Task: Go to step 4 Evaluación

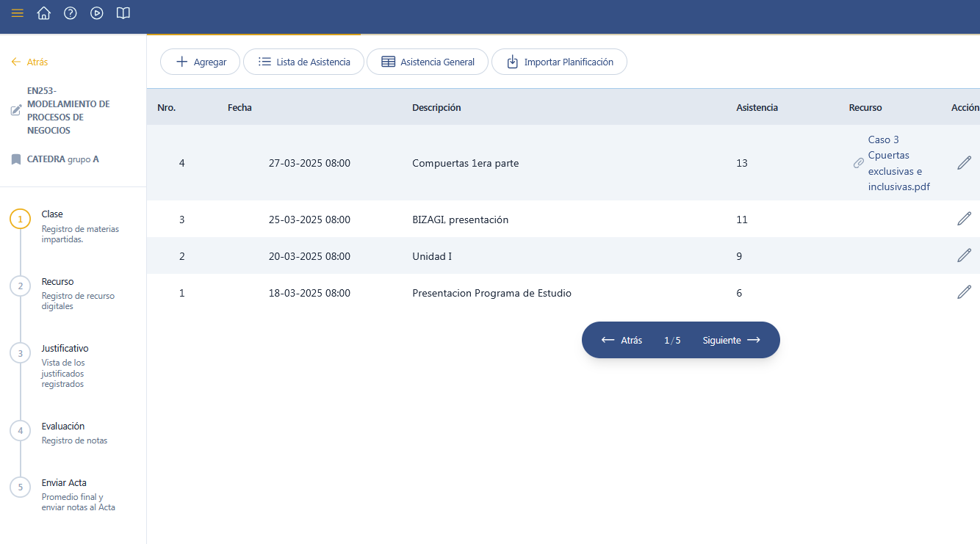Action: pos(62,427)
